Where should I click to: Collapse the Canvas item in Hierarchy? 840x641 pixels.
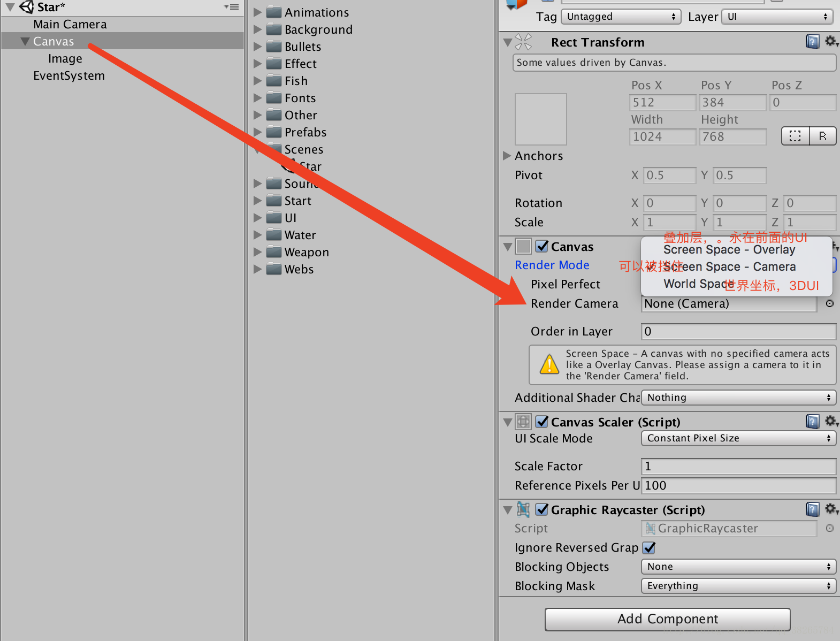pyautogui.click(x=25, y=41)
